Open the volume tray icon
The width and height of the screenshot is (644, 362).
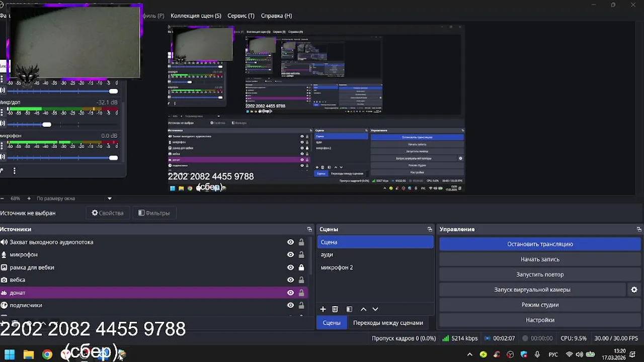pos(579,354)
